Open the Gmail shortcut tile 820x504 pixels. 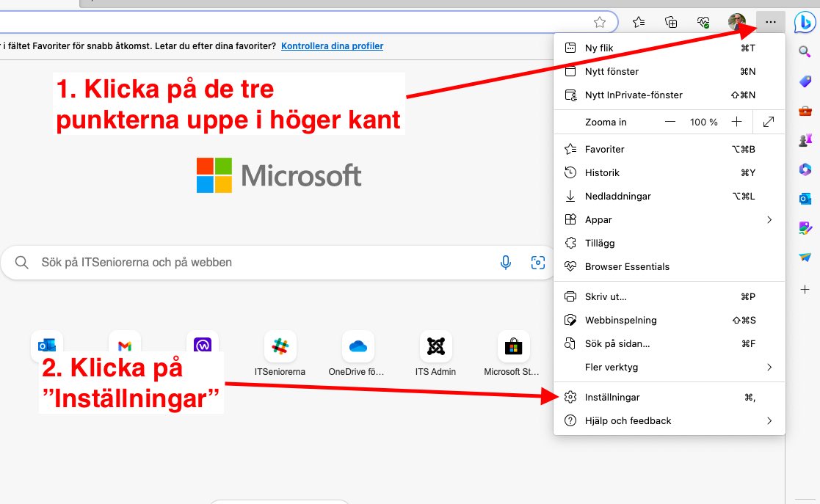tap(125, 346)
